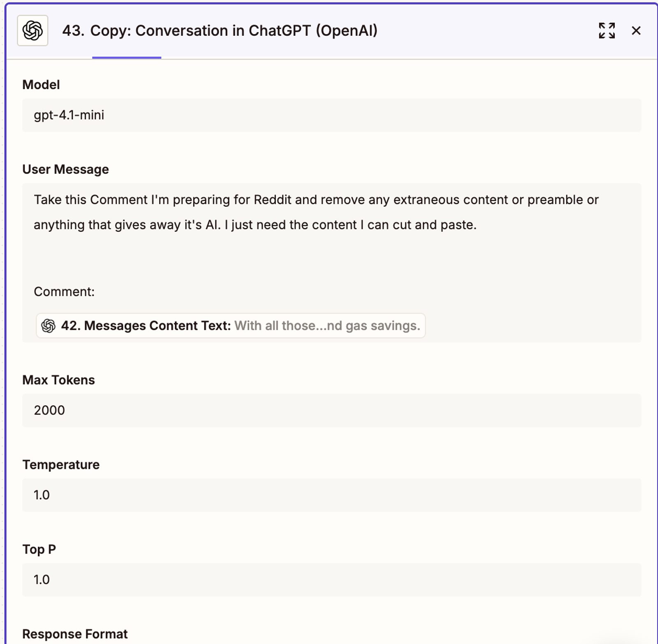Click the Max Tokens label
The width and height of the screenshot is (658, 644).
[x=58, y=380]
